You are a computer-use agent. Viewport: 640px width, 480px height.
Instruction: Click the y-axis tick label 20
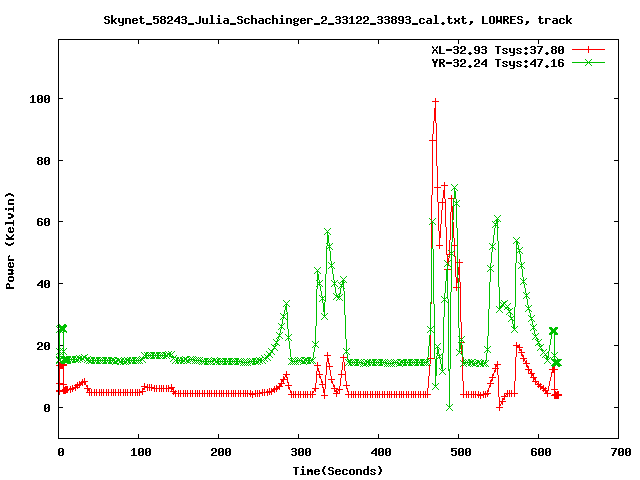(x=43, y=346)
